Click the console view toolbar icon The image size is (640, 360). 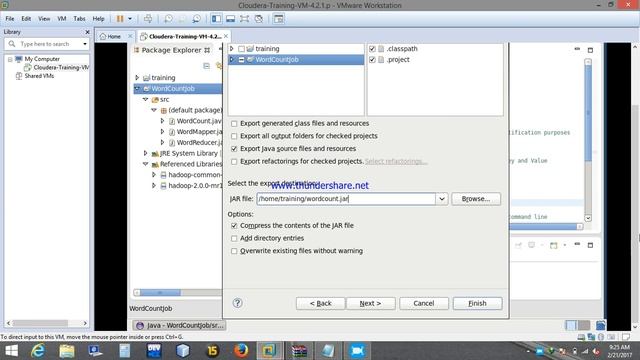point(278,19)
